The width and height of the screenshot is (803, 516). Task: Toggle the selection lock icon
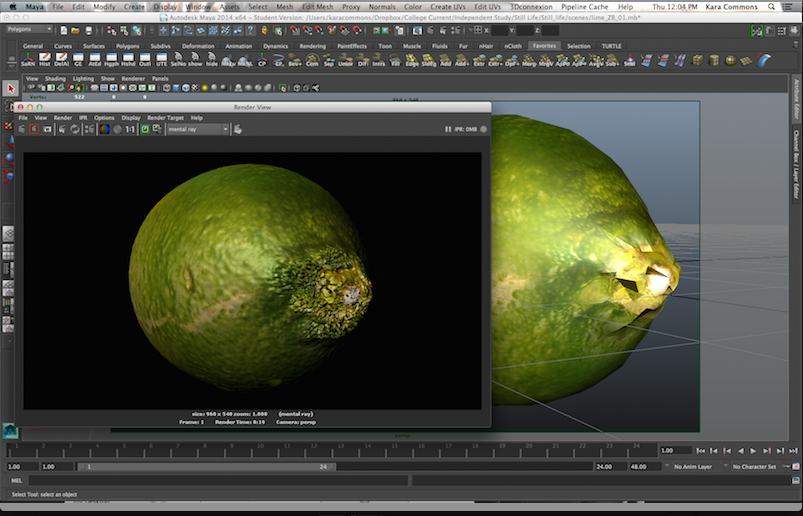(x=264, y=30)
